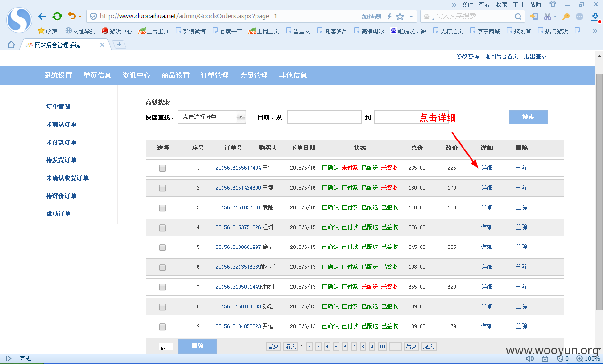Image resolution: width=603 pixels, height=364 pixels.
Task: Click the search magnifier icon
Action: (518, 17)
